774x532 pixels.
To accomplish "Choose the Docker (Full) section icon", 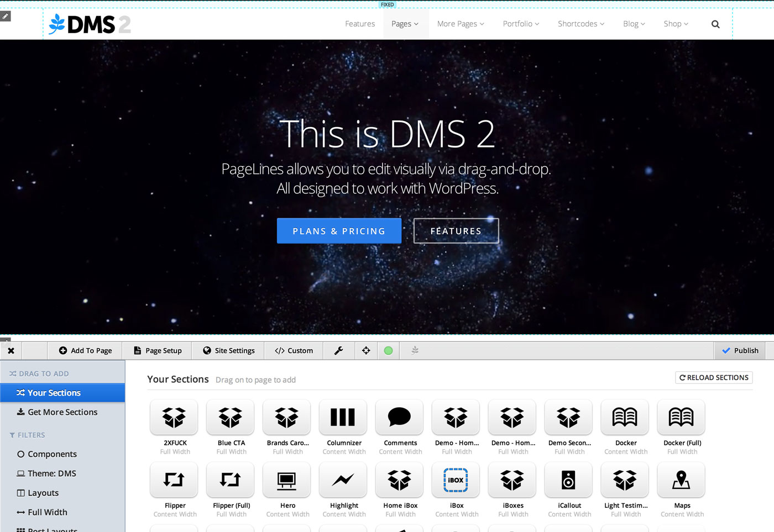I will [x=682, y=417].
